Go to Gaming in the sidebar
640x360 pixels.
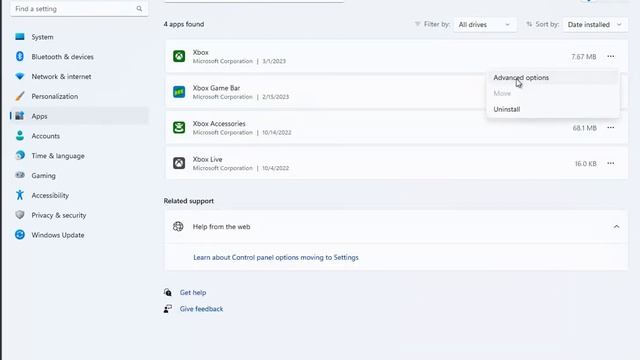pos(79,176)
